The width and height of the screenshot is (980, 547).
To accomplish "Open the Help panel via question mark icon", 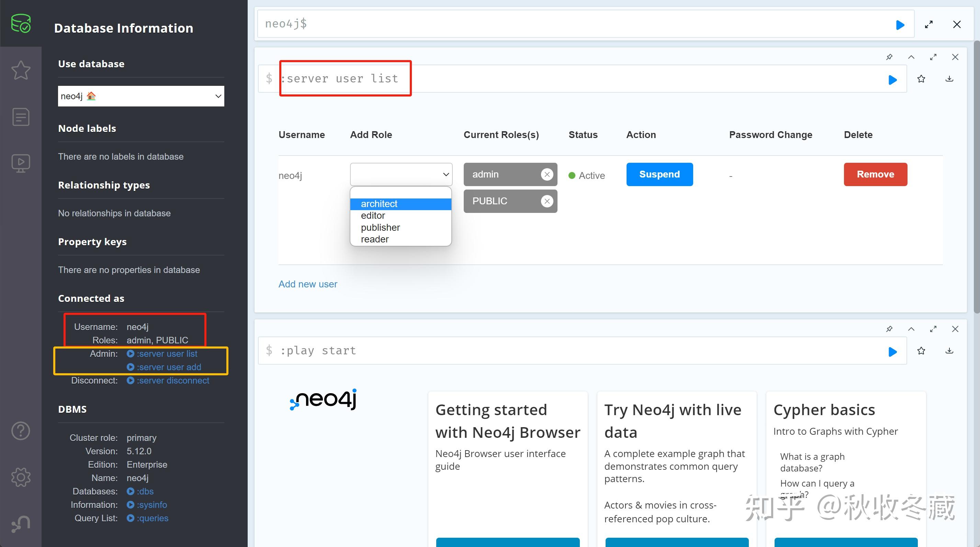I will point(21,431).
